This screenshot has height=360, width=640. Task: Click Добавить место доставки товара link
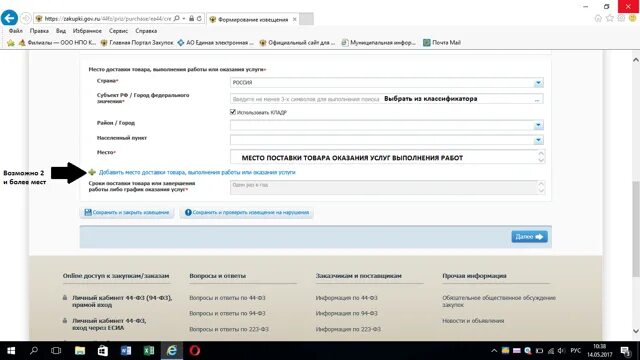(197, 172)
